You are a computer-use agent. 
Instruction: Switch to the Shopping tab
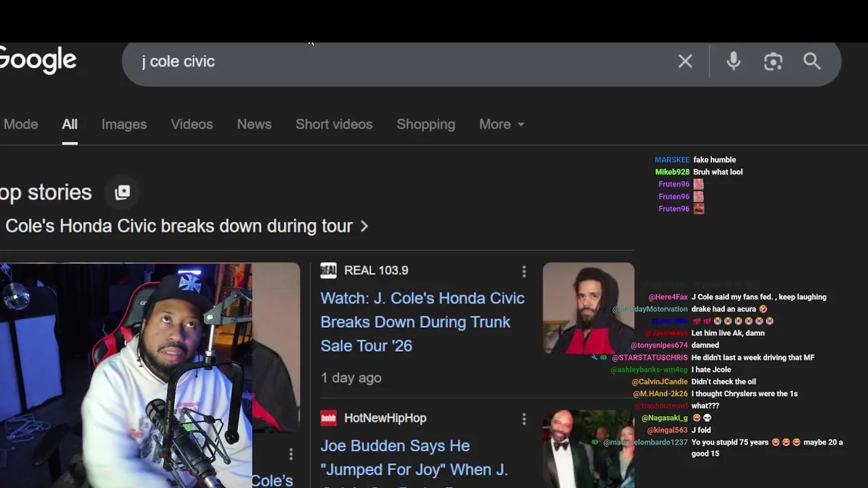pos(426,124)
